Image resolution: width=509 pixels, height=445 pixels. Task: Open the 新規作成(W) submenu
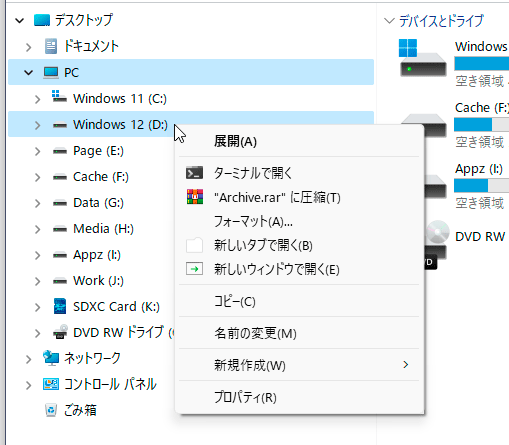click(x=299, y=365)
